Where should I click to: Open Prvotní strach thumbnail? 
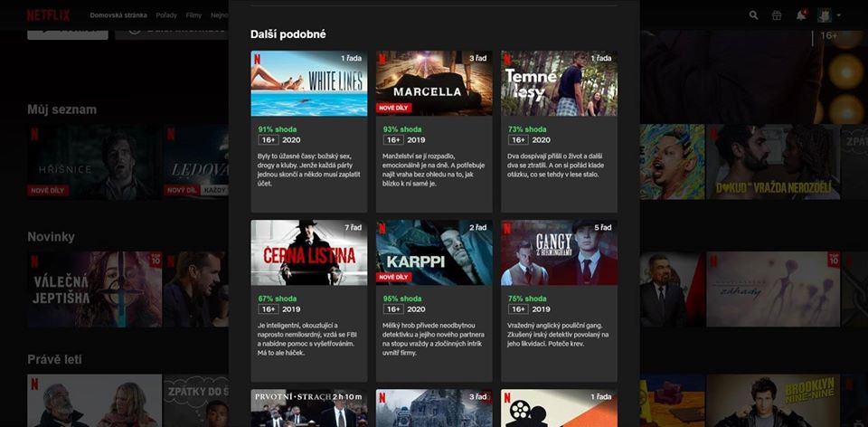[309, 408]
